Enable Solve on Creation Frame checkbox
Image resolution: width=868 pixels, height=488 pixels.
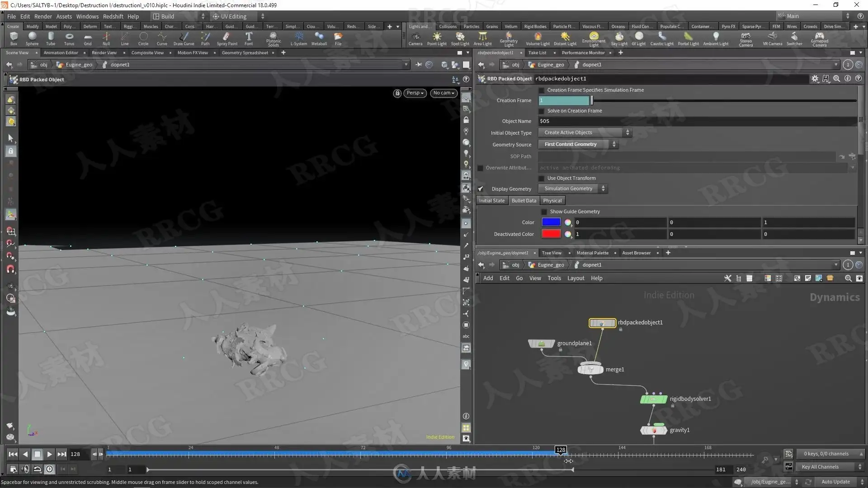(542, 111)
